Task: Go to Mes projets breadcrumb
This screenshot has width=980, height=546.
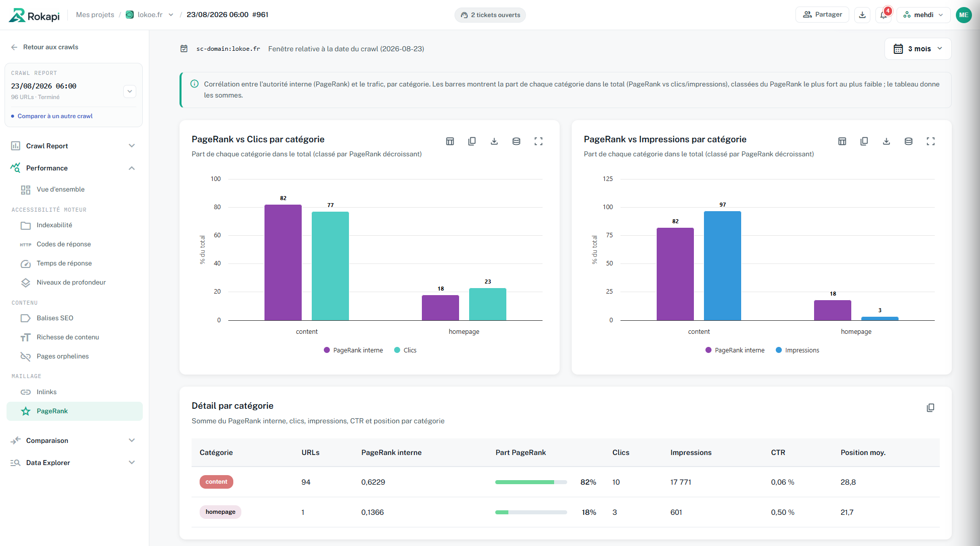Action: coord(95,15)
